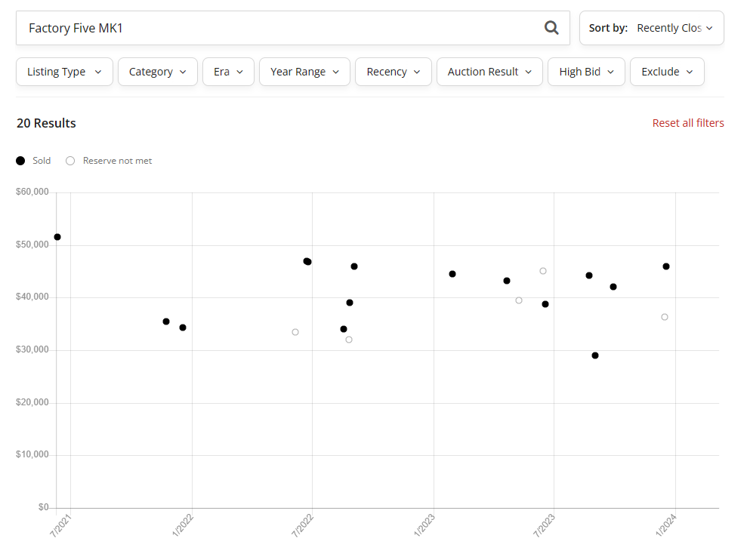This screenshot has height=560, width=747.
Task: Expand the Listing Type filter
Action: coord(64,72)
